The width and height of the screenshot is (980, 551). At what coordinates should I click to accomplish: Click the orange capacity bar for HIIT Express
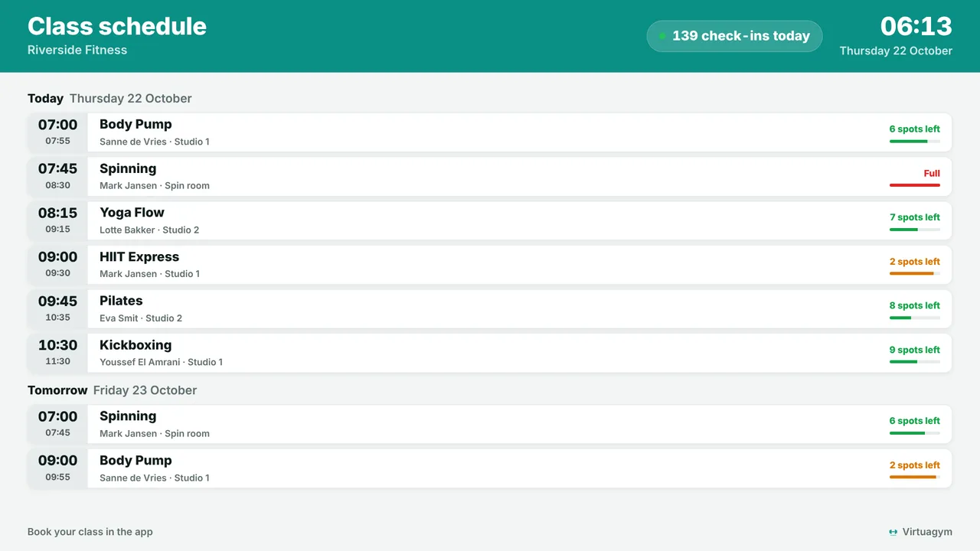tap(915, 273)
